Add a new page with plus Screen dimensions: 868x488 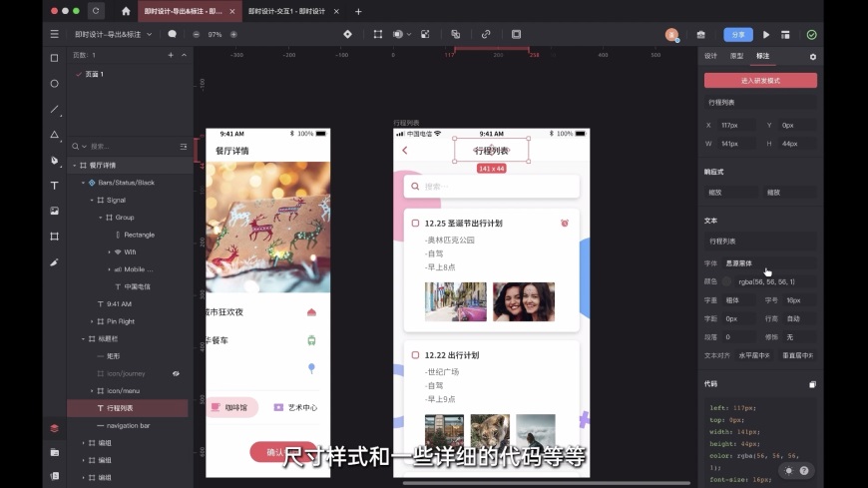[171, 55]
